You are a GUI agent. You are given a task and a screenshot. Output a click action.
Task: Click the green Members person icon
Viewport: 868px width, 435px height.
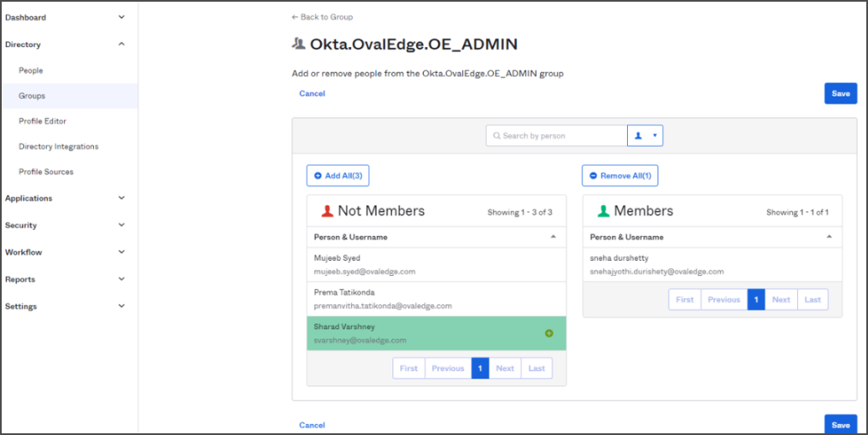coord(603,211)
